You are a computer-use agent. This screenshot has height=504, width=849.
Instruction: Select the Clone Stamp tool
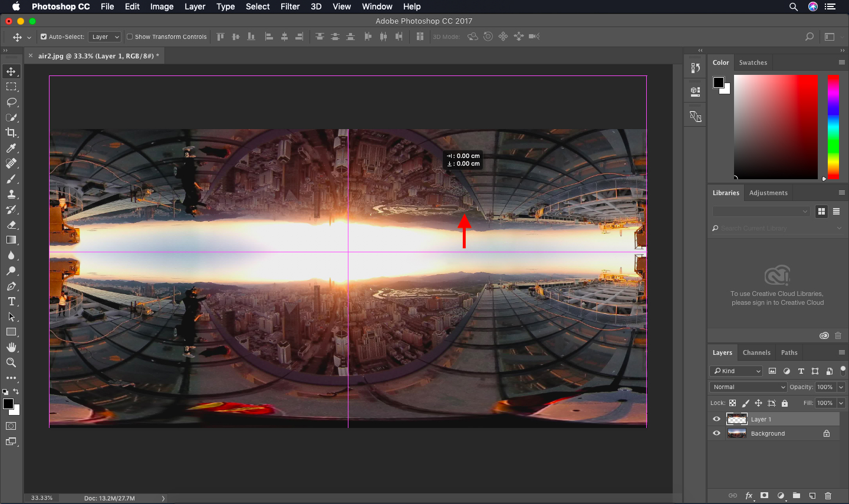pos(11,194)
